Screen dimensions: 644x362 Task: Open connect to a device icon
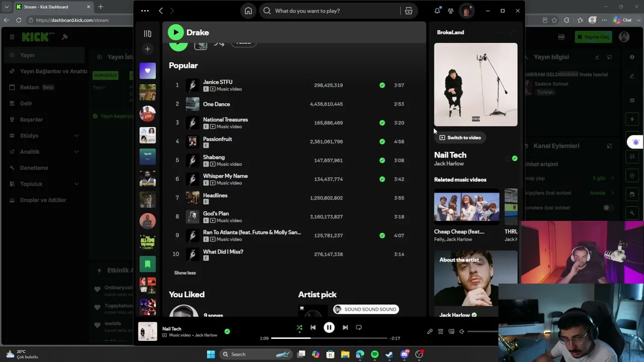451,331
